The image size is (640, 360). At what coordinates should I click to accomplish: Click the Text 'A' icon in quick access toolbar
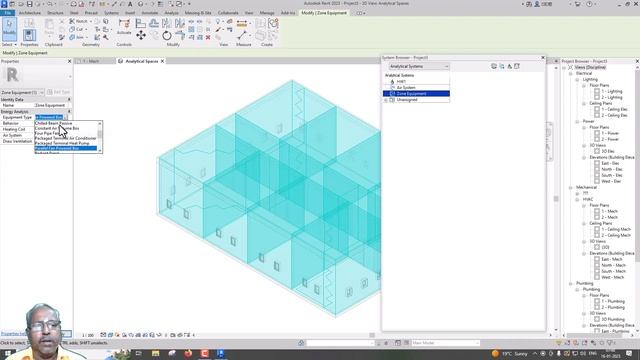coord(130,4)
